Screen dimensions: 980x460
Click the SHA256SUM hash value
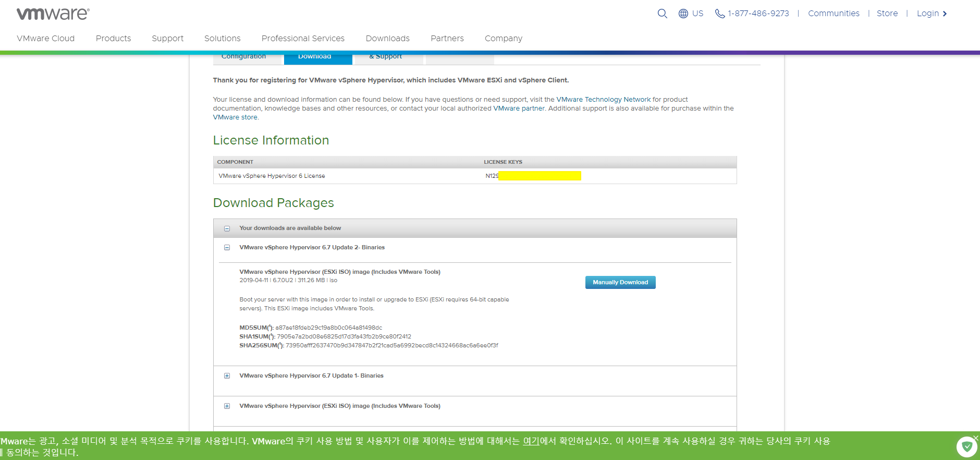tap(392, 346)
